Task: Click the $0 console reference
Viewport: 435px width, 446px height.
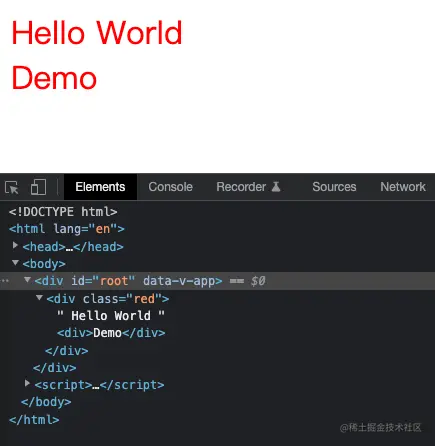Action: [258, 281]
